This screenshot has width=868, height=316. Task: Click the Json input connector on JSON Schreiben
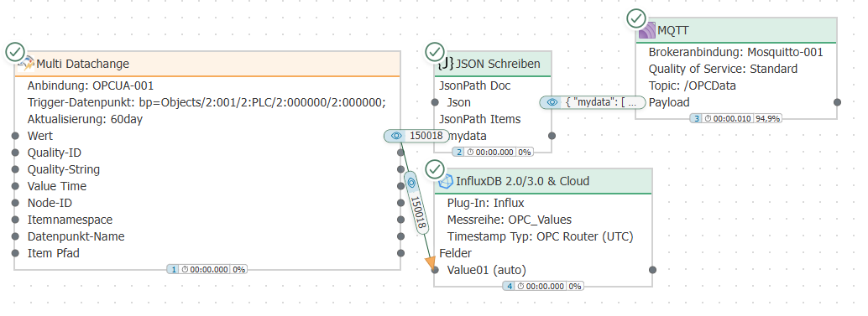435,103
